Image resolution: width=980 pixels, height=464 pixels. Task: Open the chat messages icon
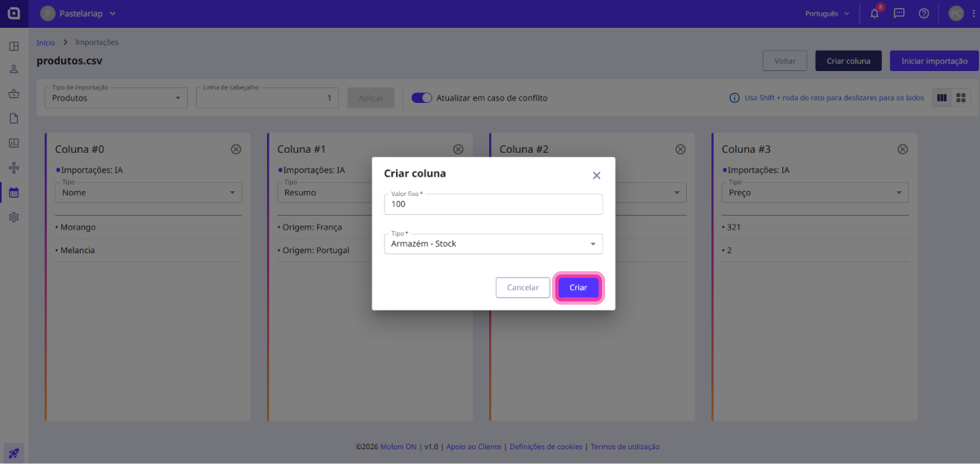tap(899, 13)
